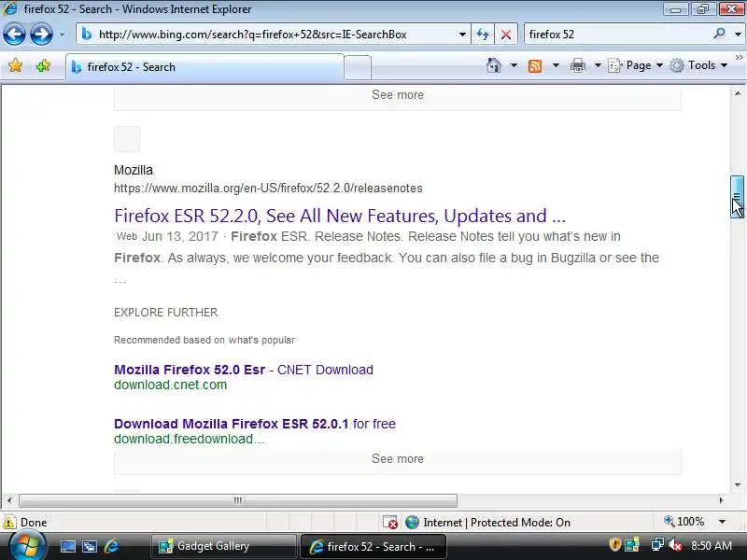Image resolution: width=747 pixels, height=560 pixels.
Task: Click the mozilla.org releasenotes URL text
Action: click(x=268, y=189)
